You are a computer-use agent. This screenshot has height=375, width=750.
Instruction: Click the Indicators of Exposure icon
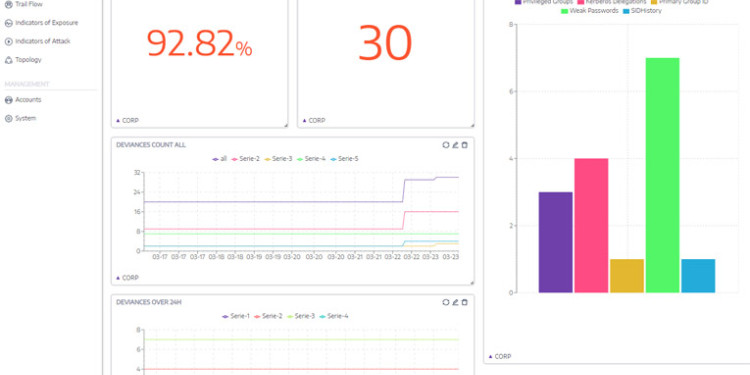pyautogui.click(x=8, y=23)
